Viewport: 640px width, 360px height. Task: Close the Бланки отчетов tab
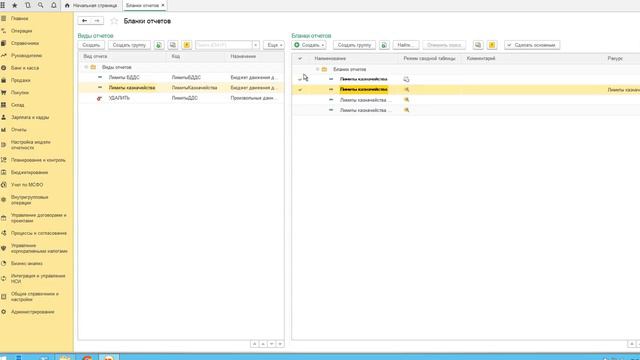point(163,5)
